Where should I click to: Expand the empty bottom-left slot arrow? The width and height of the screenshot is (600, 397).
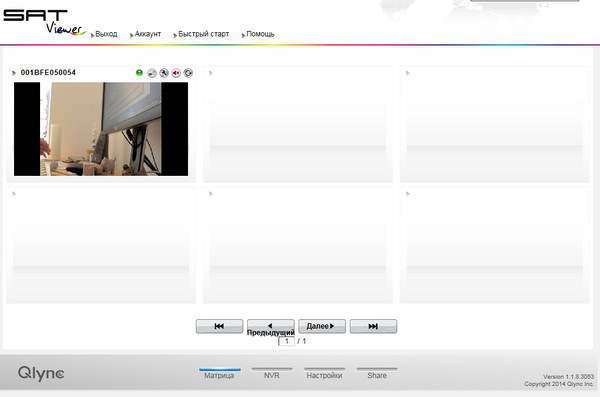[14, 194]
